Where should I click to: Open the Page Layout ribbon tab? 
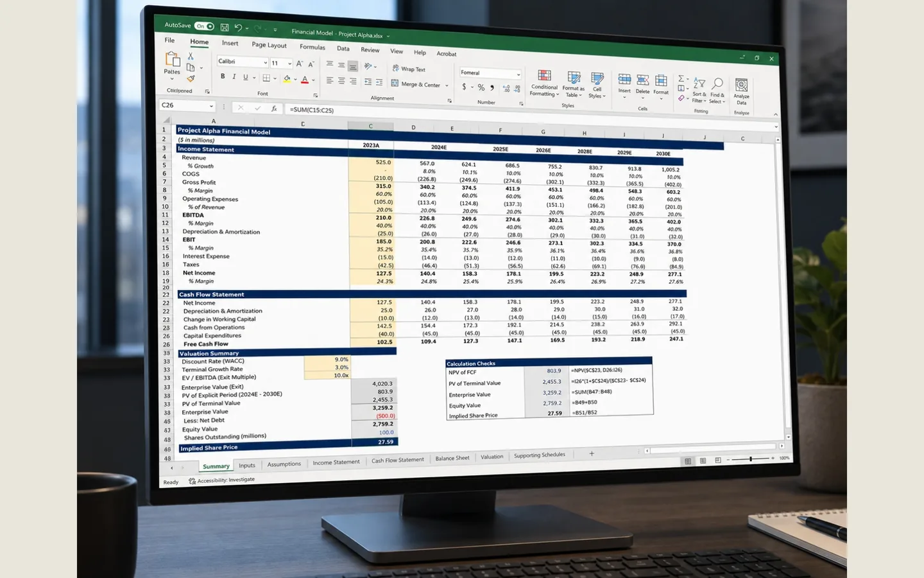tap(269, 45)
